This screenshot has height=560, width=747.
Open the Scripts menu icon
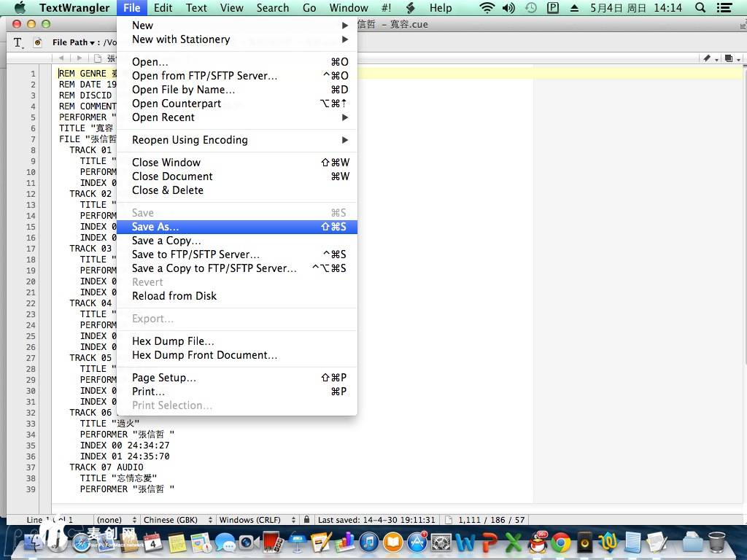(x=410, y=8)
